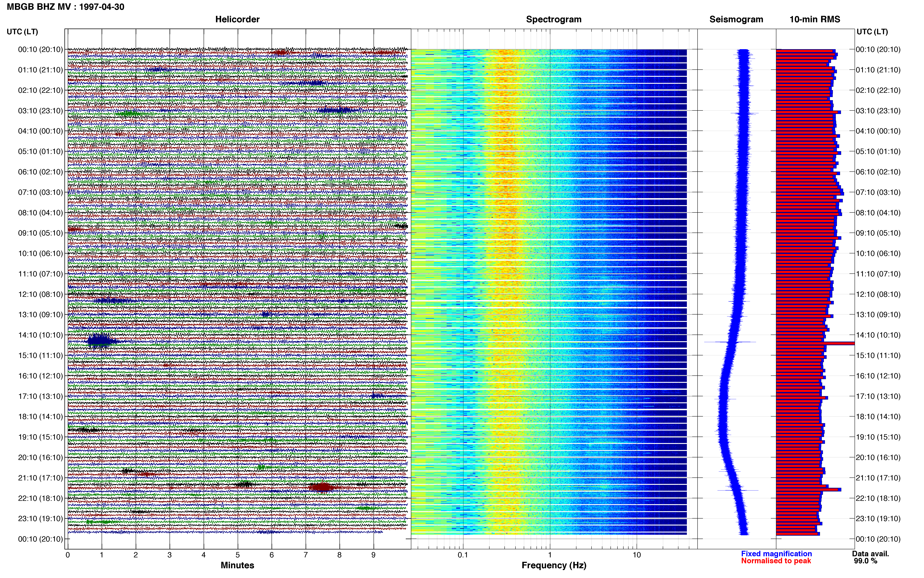Click the '1' frequency tick label
924x578 pixels.
pyautogui.click(x=550, y=555)
